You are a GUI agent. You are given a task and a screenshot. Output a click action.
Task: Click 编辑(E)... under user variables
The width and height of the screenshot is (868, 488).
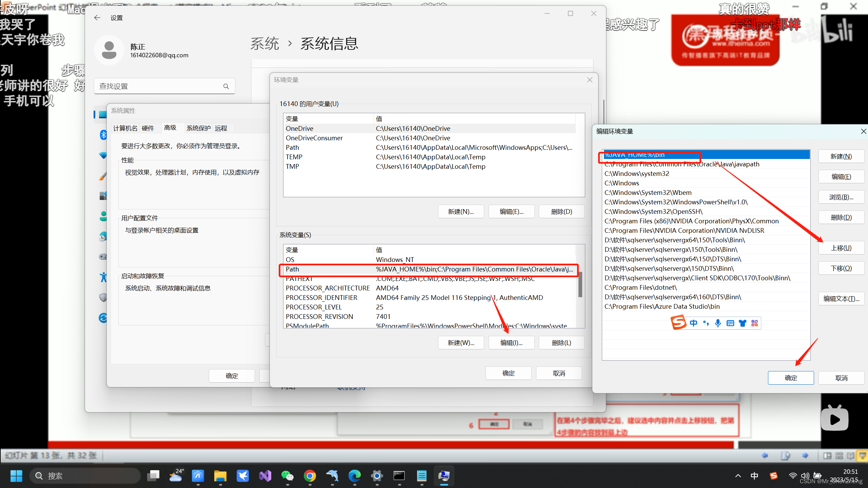511,211
